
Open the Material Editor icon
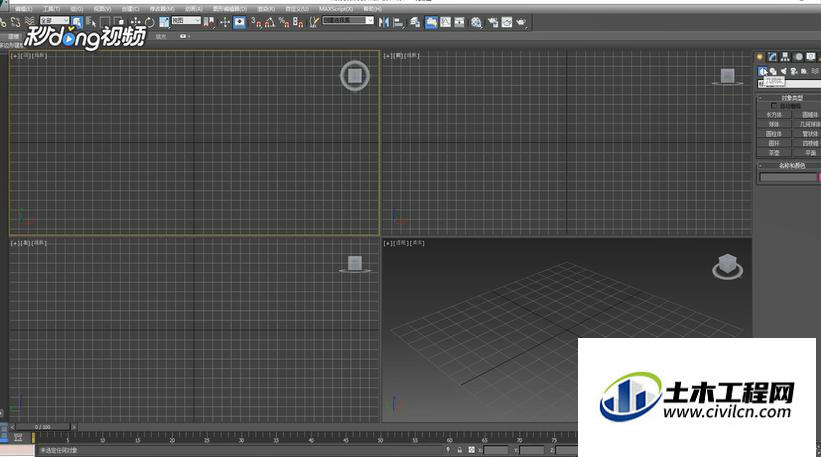pos(476,22)
